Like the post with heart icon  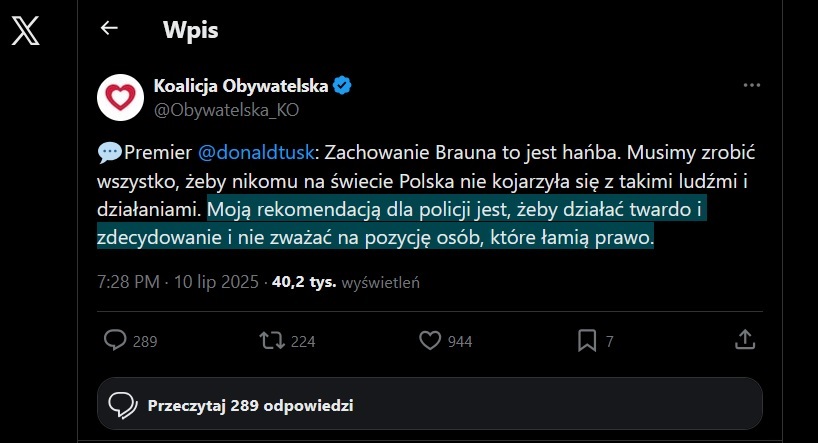(430, 341)
